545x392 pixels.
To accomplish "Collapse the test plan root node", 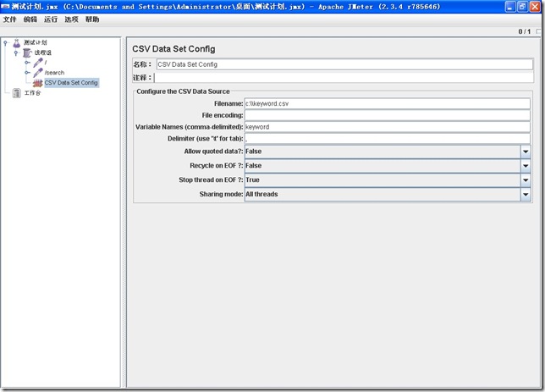I will click(x=6, y=43).
